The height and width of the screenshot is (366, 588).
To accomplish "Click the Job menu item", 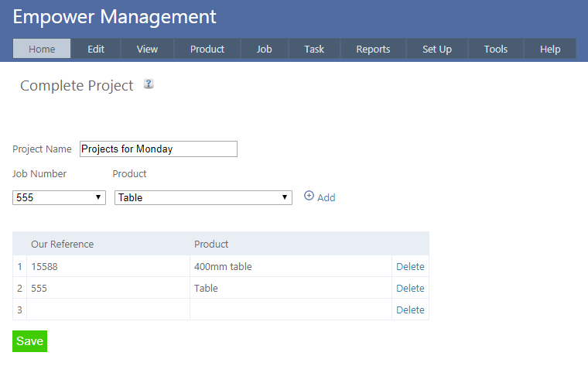I will [265, 49].
